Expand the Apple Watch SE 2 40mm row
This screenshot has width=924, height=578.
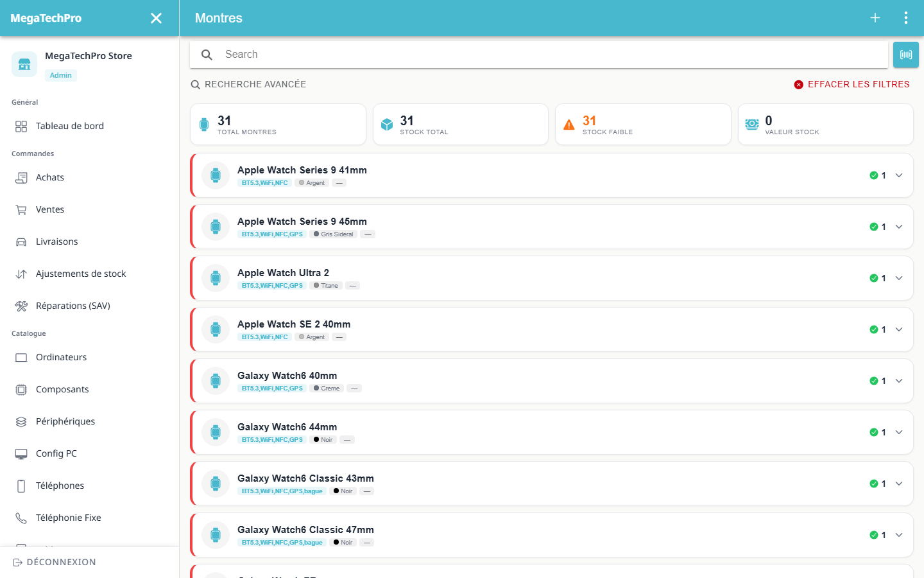(x=899, y=329)
